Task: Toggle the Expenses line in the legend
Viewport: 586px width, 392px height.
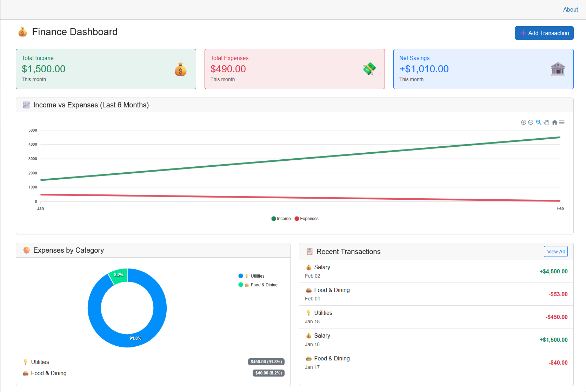Action: [306, 218]
